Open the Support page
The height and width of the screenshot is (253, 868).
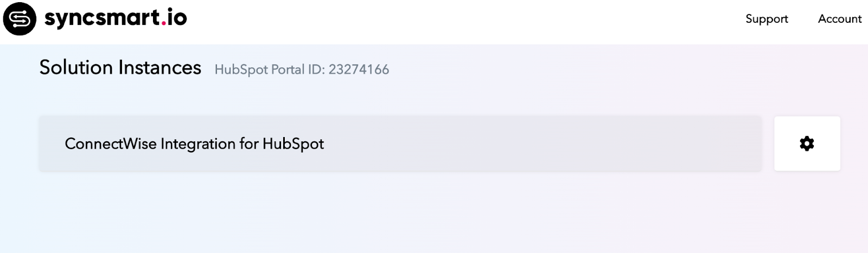click(766, 19)
